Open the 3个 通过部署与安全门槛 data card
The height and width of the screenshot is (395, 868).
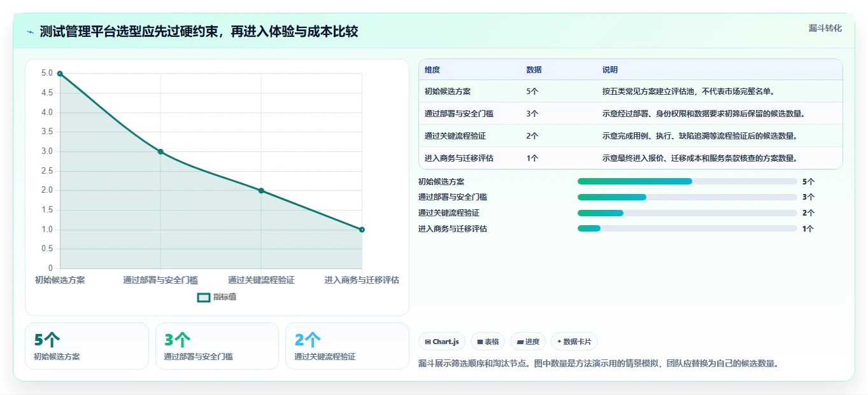(217, 346)
